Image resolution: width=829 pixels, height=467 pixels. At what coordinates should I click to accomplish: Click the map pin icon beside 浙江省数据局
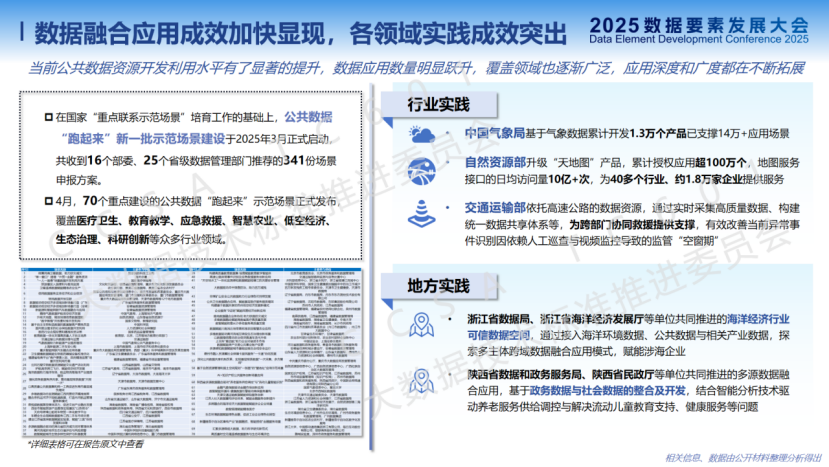tap(421, 324)
